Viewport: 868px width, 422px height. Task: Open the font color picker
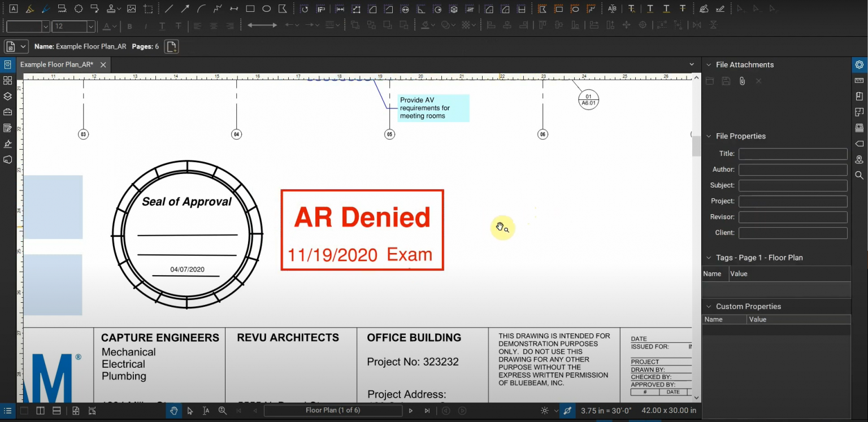pos(106,27)
